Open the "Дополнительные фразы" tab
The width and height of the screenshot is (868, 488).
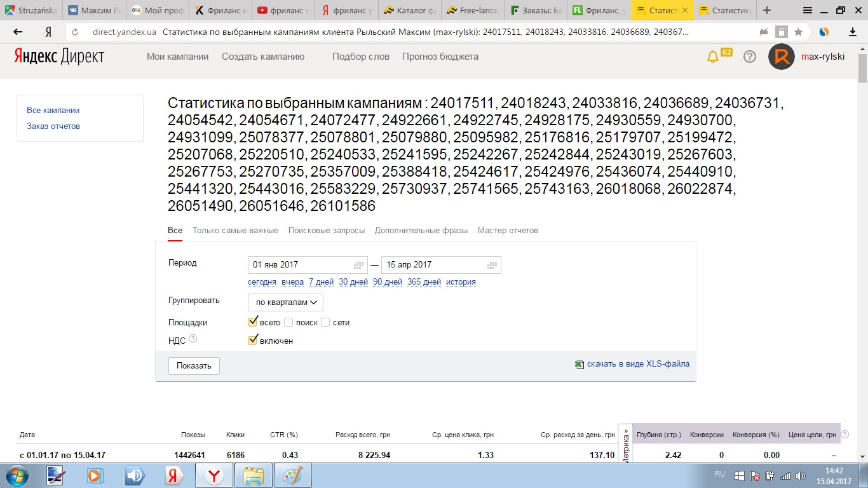point(421,231)
